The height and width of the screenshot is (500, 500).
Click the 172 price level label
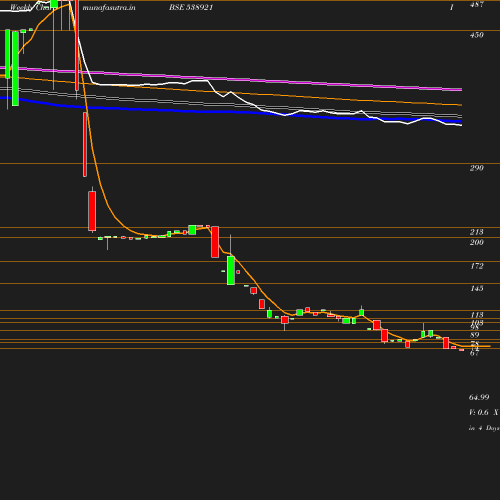[476, 266]
